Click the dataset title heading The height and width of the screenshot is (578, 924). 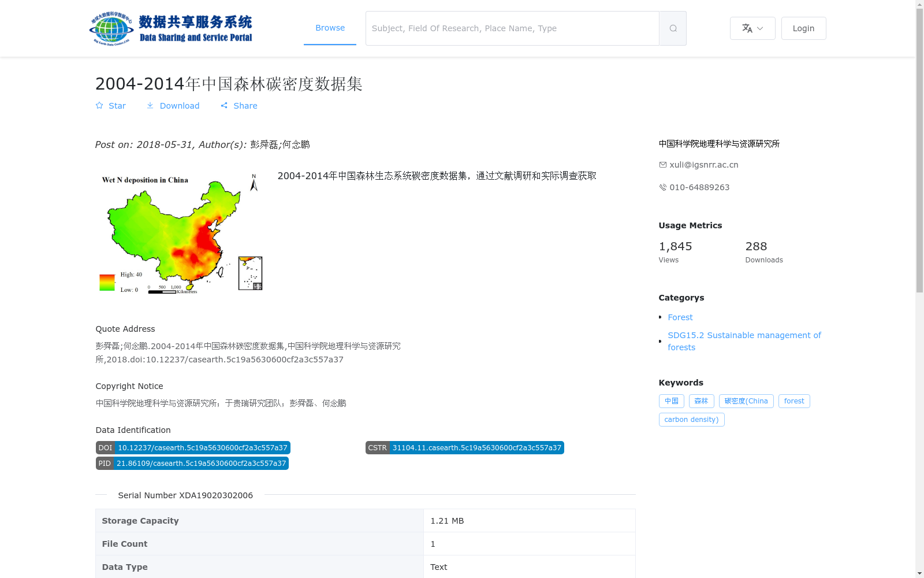tap(229, 84)
